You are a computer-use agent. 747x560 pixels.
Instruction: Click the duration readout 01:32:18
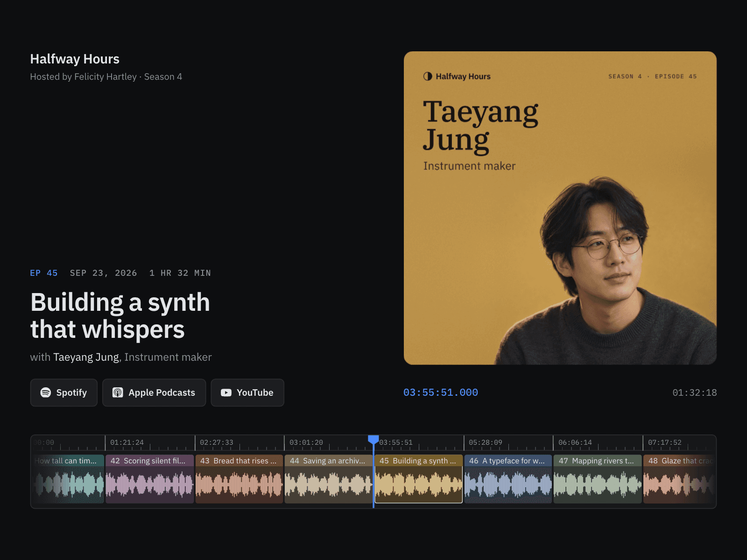pos(695,392)
